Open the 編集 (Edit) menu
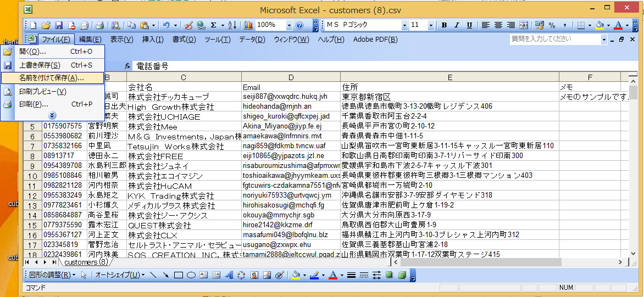The width and height of the screenshot is (644, 297). pos(90,40)
